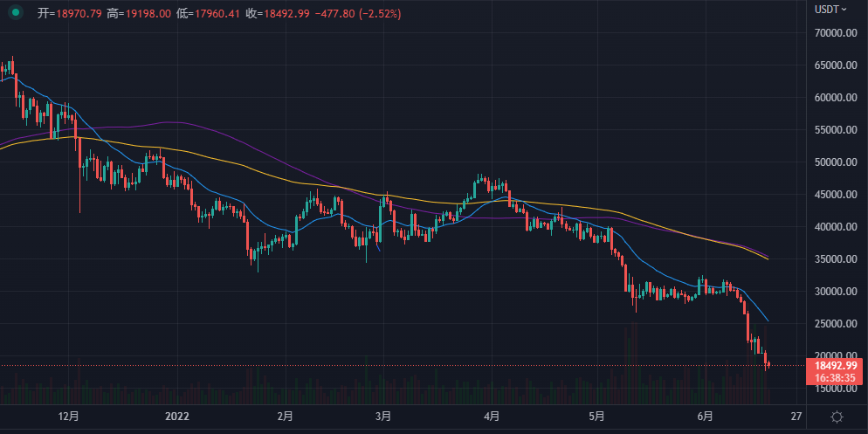Click the low price value 17960.41
Viewport: 868px width, 434px height.
(217, 14)
